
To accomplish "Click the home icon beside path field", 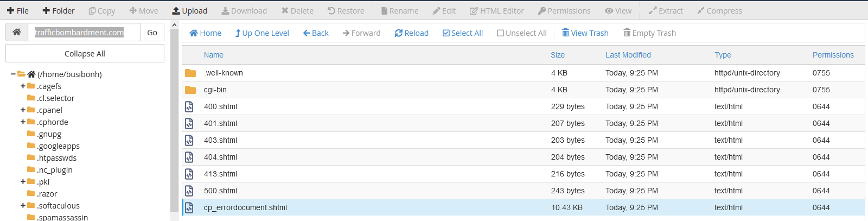I will 17,33.
